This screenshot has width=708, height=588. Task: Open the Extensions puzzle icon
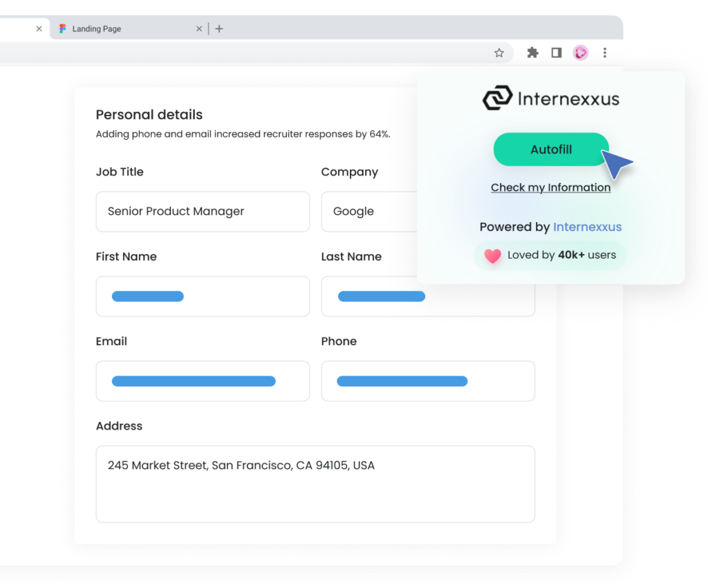coord(532,53)
